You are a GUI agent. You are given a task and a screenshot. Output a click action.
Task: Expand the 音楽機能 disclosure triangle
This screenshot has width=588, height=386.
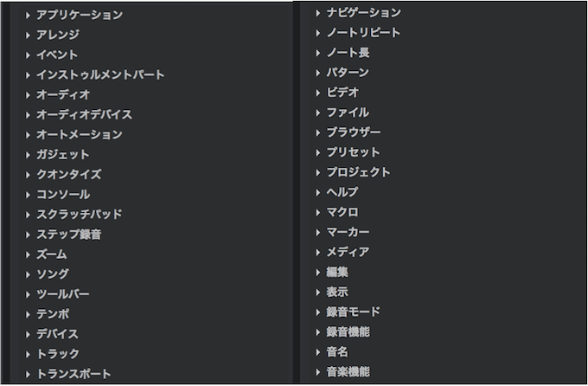318,372
